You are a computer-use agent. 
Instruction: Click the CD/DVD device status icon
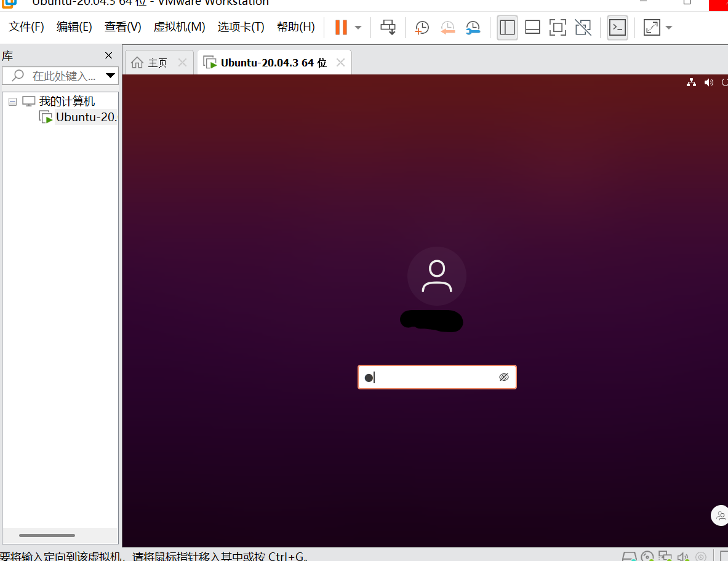pos(647,556)
